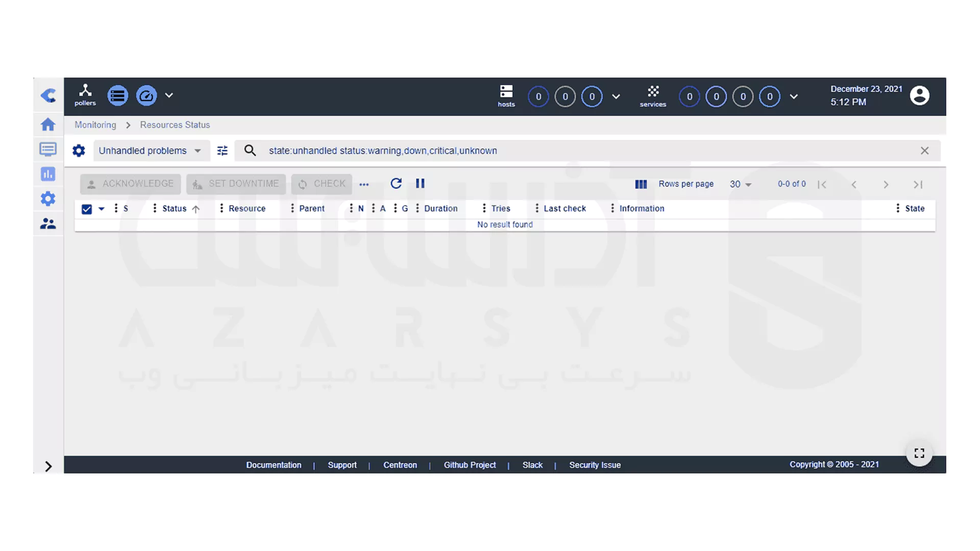The image size is (980, 551).
Task: Open the column selection icon
Action: click(641, 184)
